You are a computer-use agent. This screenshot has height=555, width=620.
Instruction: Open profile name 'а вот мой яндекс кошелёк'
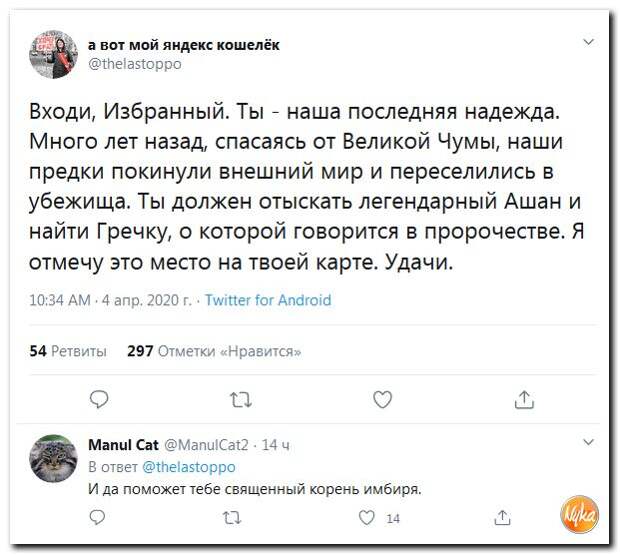(x=185, y=44)
